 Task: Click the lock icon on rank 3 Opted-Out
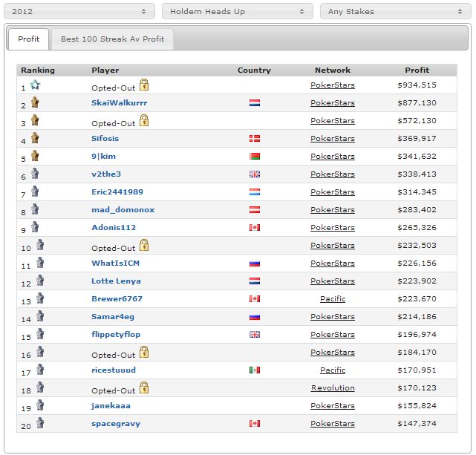pos(144,120)
